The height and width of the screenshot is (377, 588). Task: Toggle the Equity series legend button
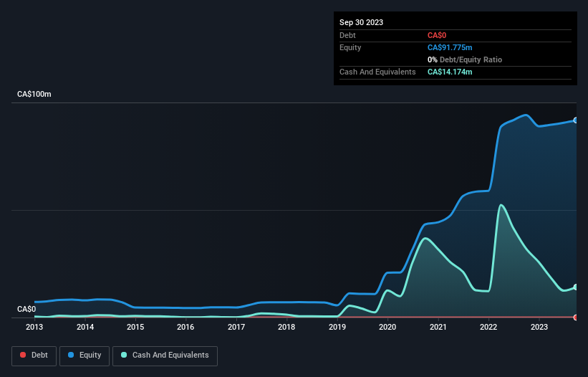pos(85,355)
